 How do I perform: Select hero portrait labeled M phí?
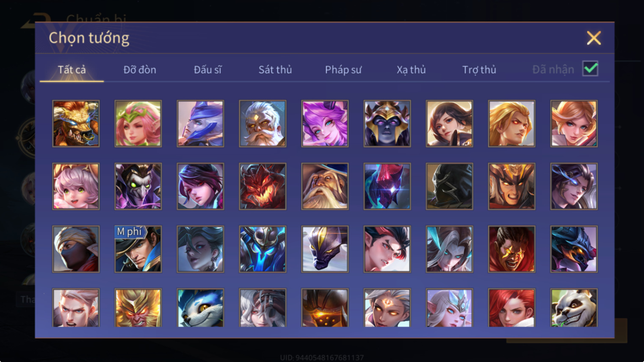[x=138, y=249]
